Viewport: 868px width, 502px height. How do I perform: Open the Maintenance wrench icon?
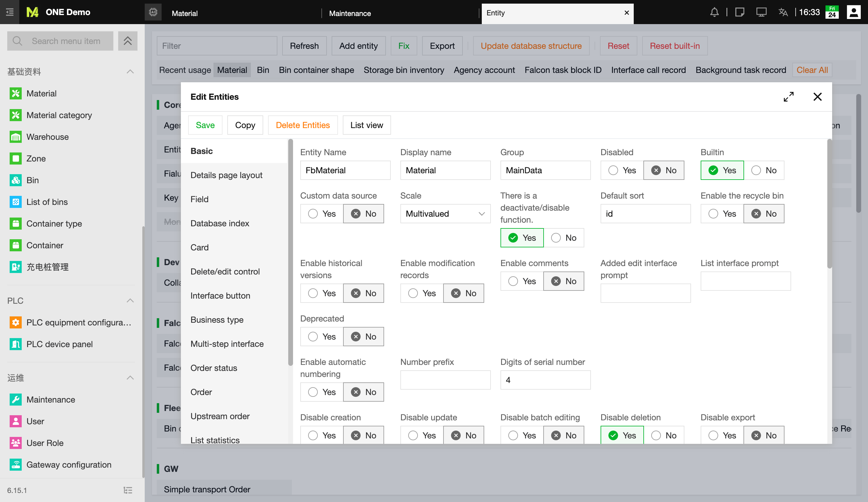(15, 399)
